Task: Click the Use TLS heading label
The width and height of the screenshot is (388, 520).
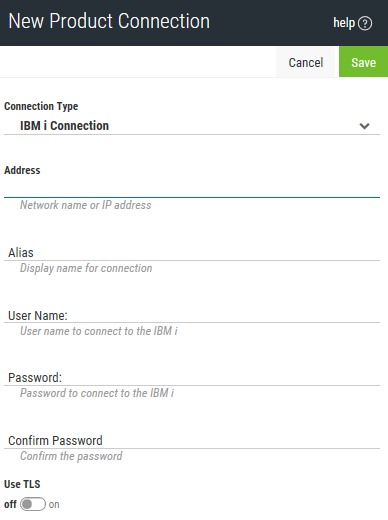Action: [x=22, y=484]
